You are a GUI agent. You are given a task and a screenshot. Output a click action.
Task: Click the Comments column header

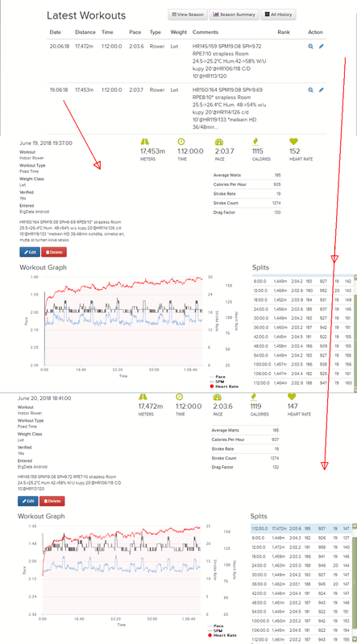[x=205, y=32]
